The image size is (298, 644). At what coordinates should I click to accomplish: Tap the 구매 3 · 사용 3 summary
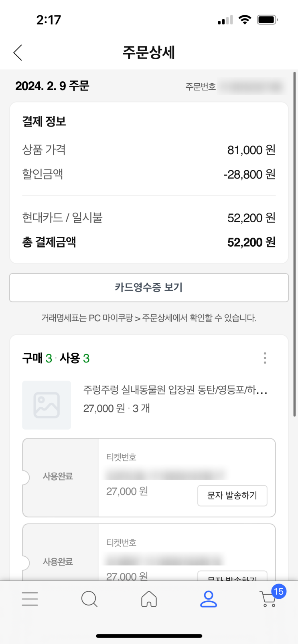tap(56, 358)
